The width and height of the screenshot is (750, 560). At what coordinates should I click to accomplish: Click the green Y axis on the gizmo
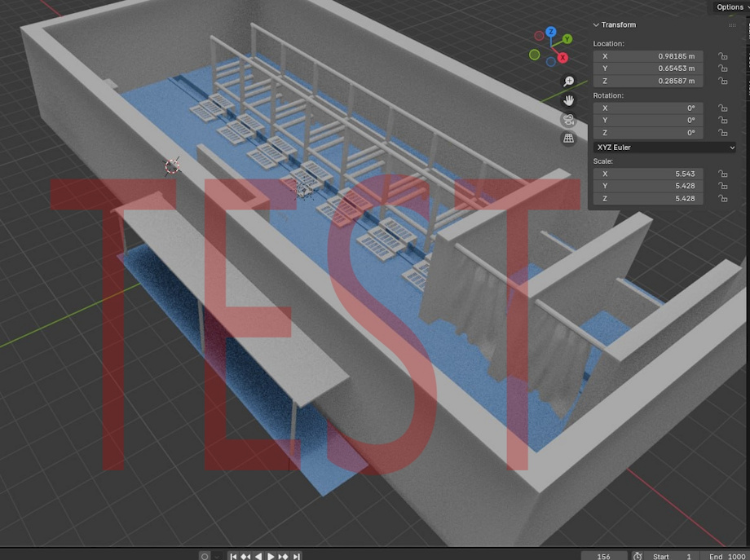[x=567, y=39]
